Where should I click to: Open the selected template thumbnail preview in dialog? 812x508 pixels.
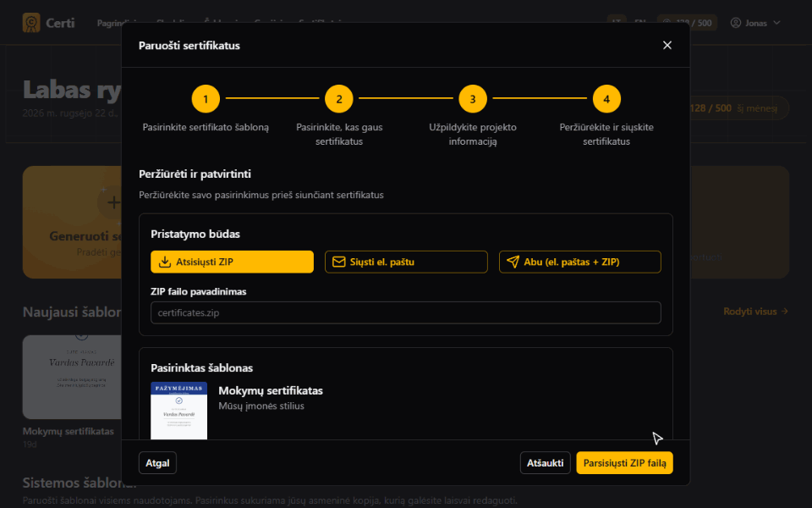pyautogui.click(x=178, y=411)
